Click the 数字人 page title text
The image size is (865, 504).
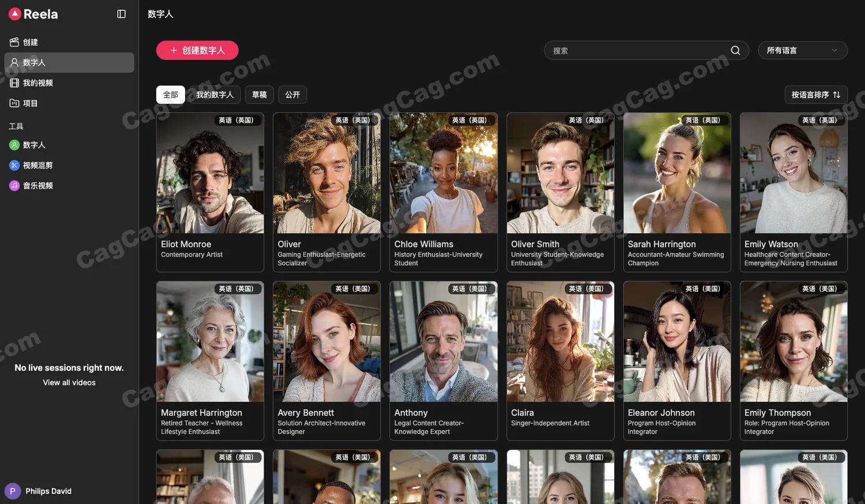point(160,14)
